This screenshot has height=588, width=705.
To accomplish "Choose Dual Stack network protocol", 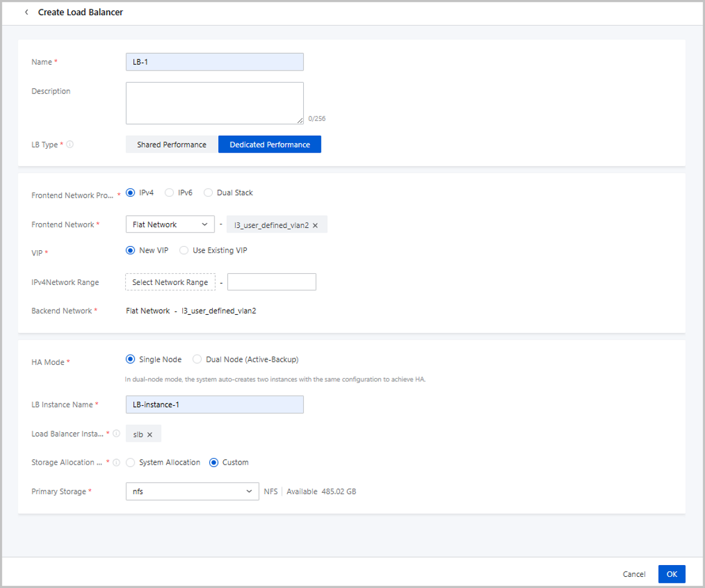I will (208, 193).
